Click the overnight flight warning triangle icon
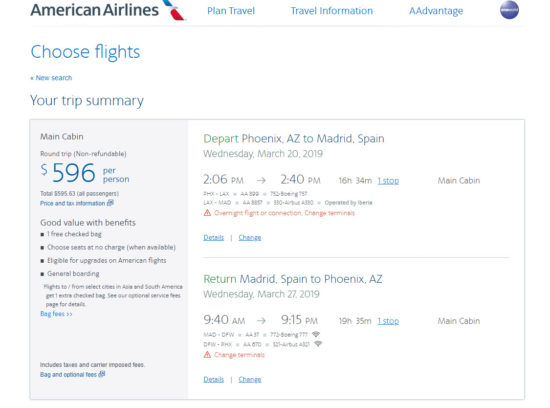Viewport: 550px width, 408px height. point(207,213)
